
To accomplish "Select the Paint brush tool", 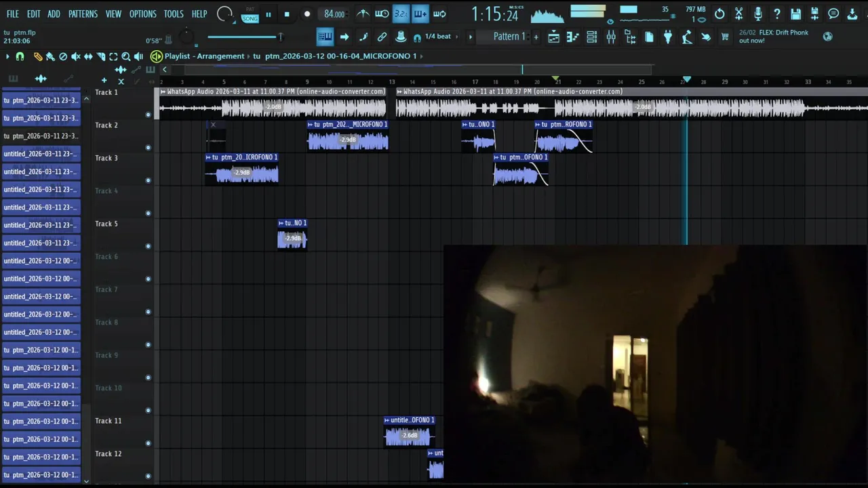I will [x=50, y=57].
